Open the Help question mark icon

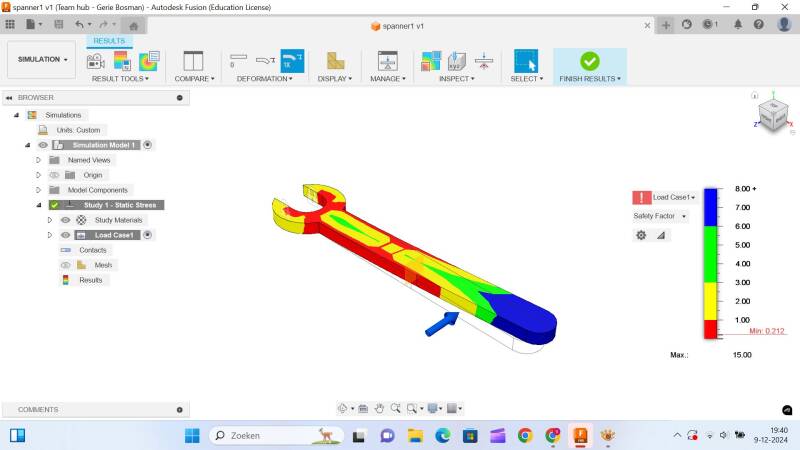[x=759, y=24]
